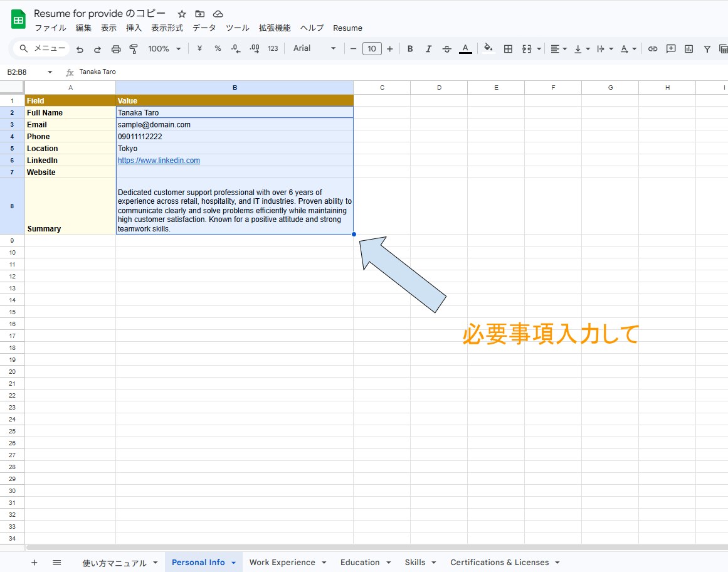Open the Personal Info tab dropdown arrow
Image resolution: width=728 pixels, height=572 pixels.
pos(233,563)
